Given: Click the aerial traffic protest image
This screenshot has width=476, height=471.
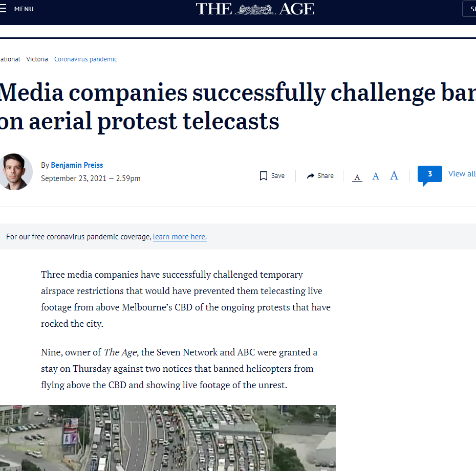Looking at the screenshot, I should coord(167,438).
